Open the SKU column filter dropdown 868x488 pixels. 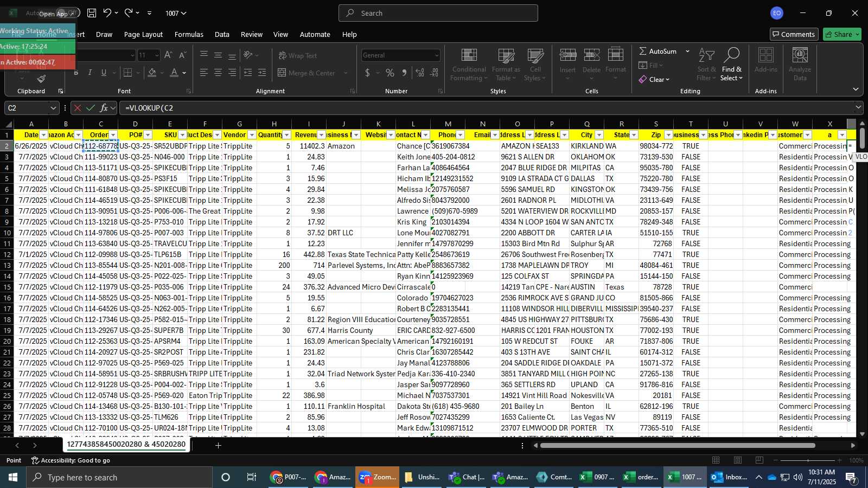182,135
